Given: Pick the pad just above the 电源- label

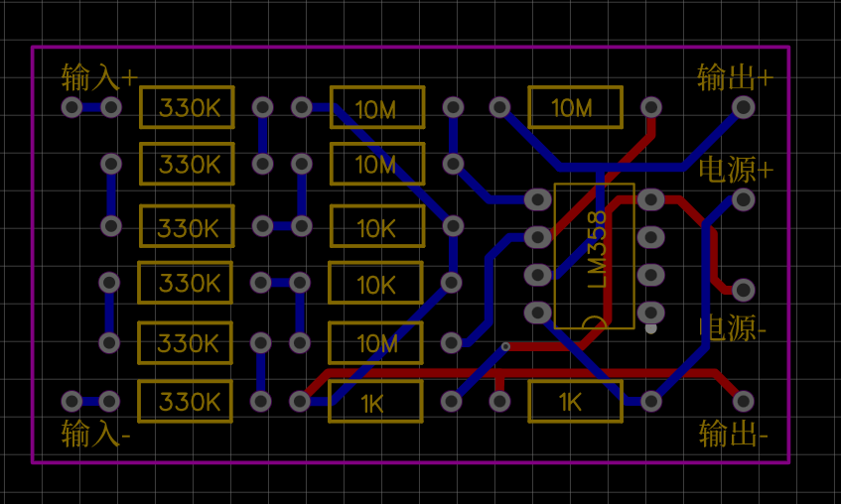Looking at the screenshot, I should click(x=744, y=290).
